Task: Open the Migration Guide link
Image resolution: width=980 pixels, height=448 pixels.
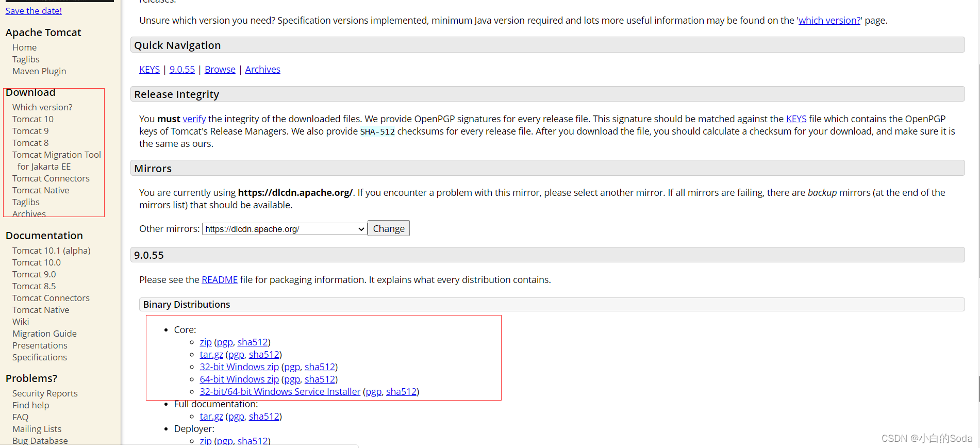Action: tap(44, 334)
